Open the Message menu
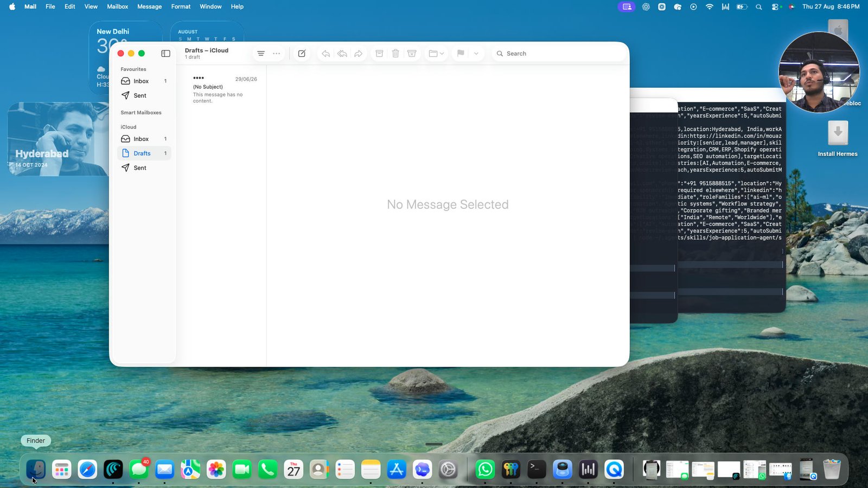Viewport: 868px width, 488px height. [x=149, y=7]
